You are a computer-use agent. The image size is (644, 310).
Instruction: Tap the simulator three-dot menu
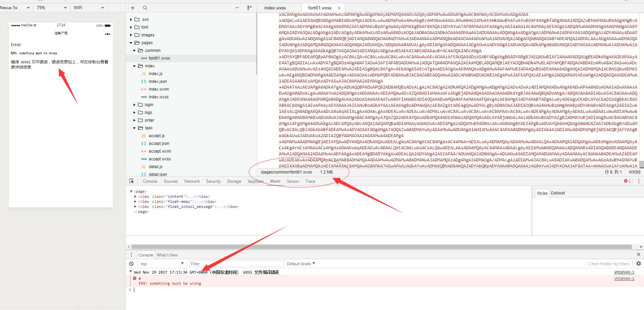[x=108, y=34]
